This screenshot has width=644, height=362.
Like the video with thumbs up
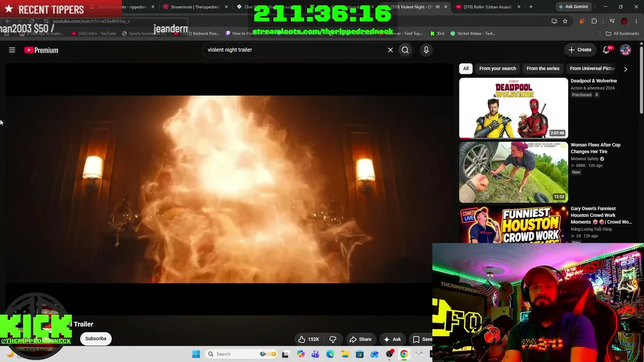tap(308, 339)
